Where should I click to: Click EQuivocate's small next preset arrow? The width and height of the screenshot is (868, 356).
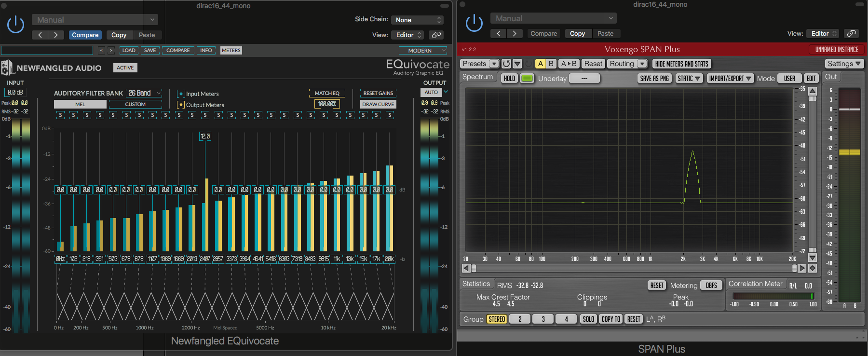111,50
